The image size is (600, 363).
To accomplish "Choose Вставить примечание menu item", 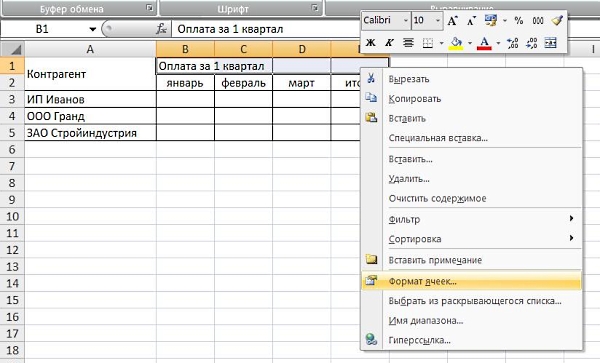I will pos(471,260).
